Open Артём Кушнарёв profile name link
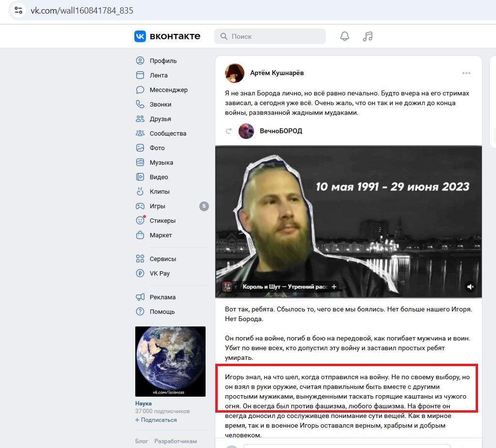 tap(277, 73)
